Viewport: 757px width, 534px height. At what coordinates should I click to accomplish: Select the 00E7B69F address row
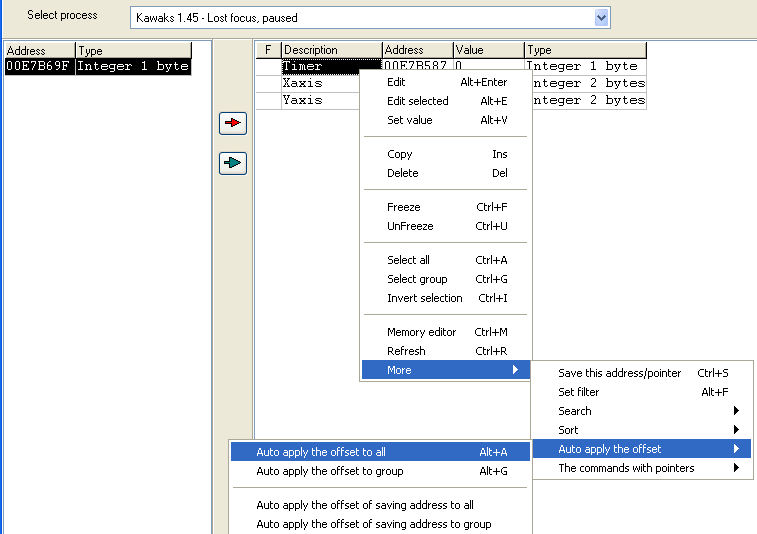tap(98, 66)
